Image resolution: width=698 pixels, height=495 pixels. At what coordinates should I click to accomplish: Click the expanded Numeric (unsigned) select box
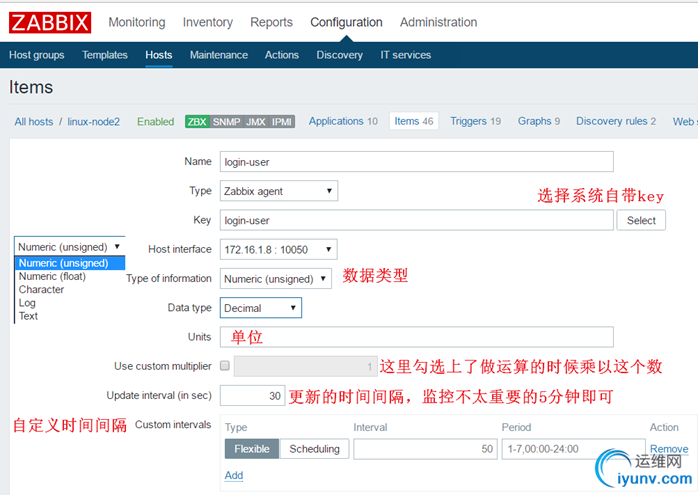coord(69,247)
